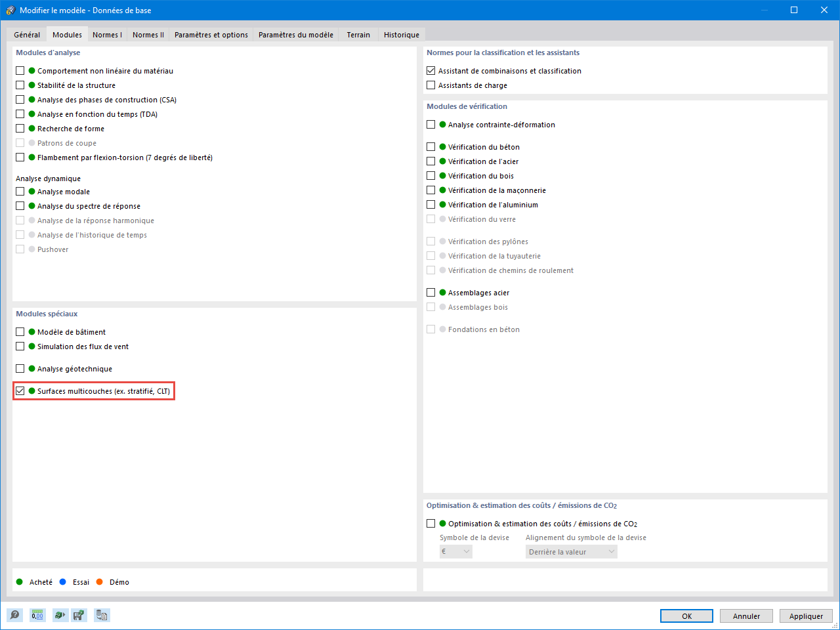Open Normes II tab

tap(148, 35)
